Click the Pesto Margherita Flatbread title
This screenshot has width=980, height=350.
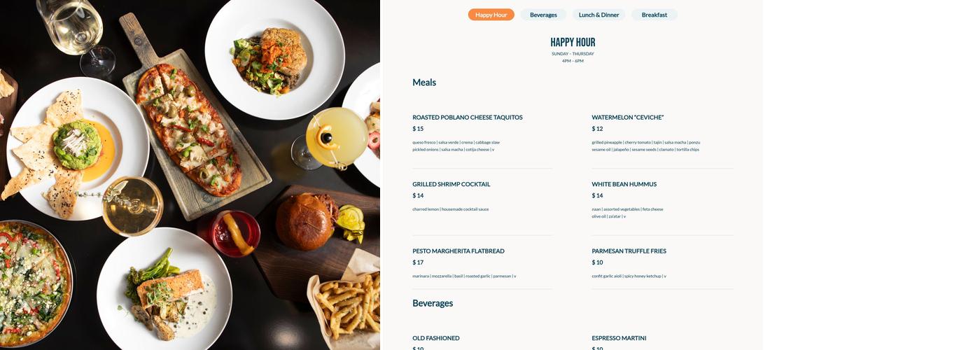458,251
